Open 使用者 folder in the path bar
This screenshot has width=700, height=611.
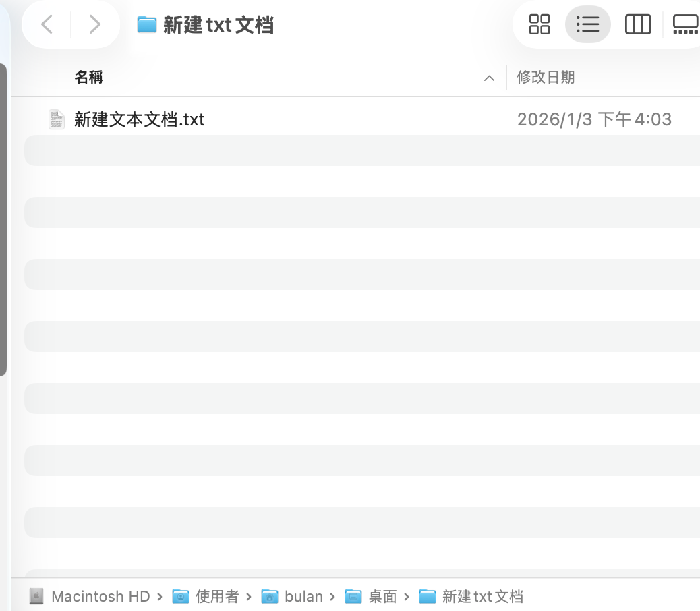(x=216, y=596)
